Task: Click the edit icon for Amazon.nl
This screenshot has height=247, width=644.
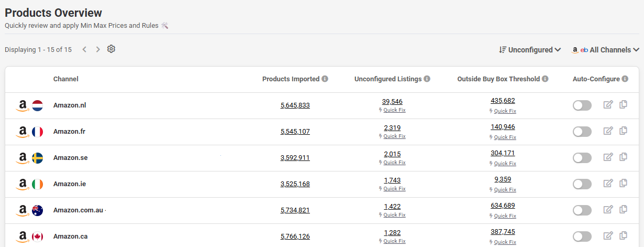Action: point(608,105)
